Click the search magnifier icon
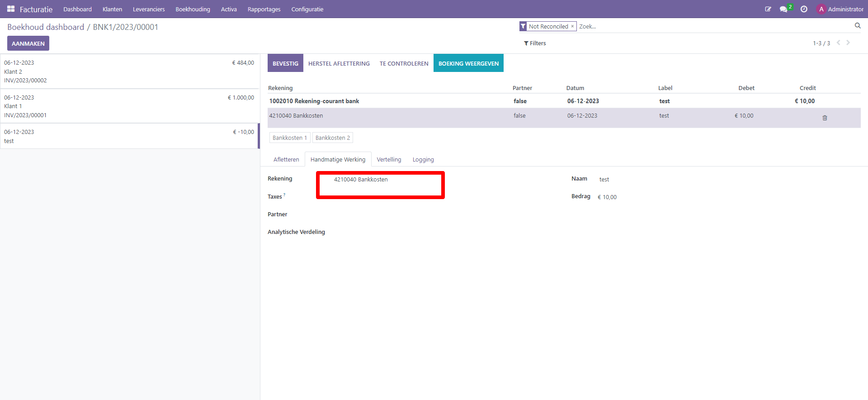 click(x=857, y=26)
